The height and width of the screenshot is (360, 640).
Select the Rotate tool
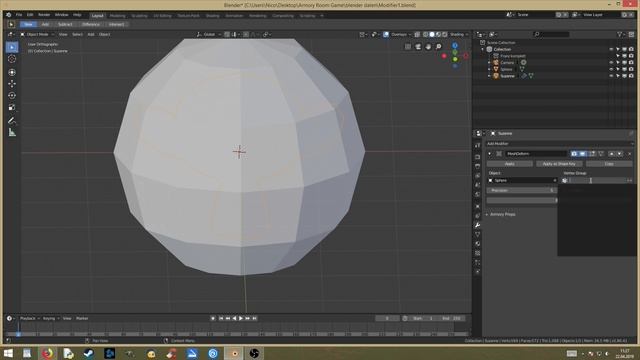click(x=12, y=96)
